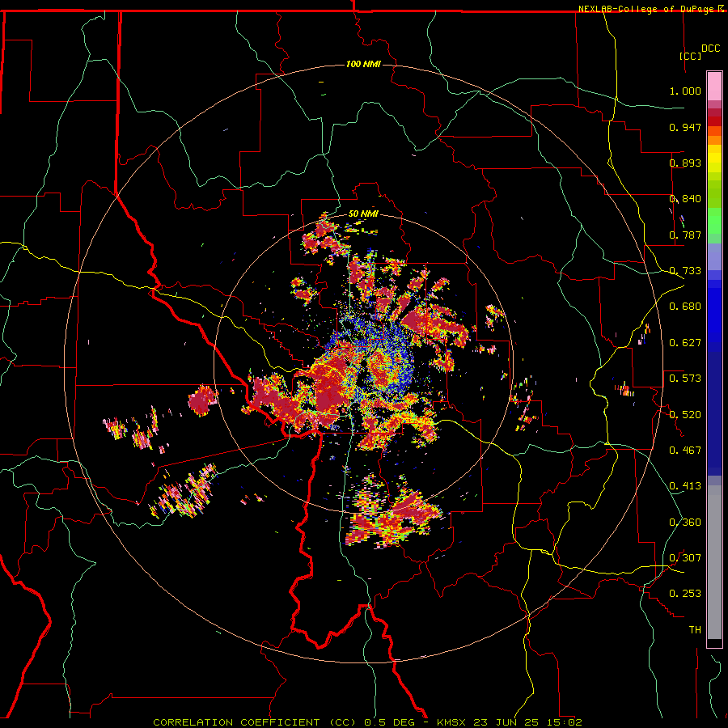The height and width of the screenshot is (728, 728).
Task: Click the 0.627 legend value
Action: 685,343
